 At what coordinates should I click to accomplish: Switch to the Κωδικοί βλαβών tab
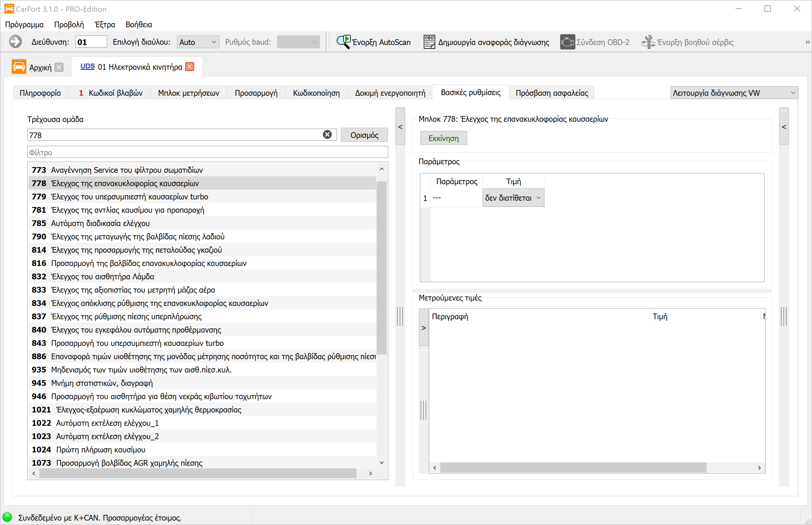(x=110, y=93)
